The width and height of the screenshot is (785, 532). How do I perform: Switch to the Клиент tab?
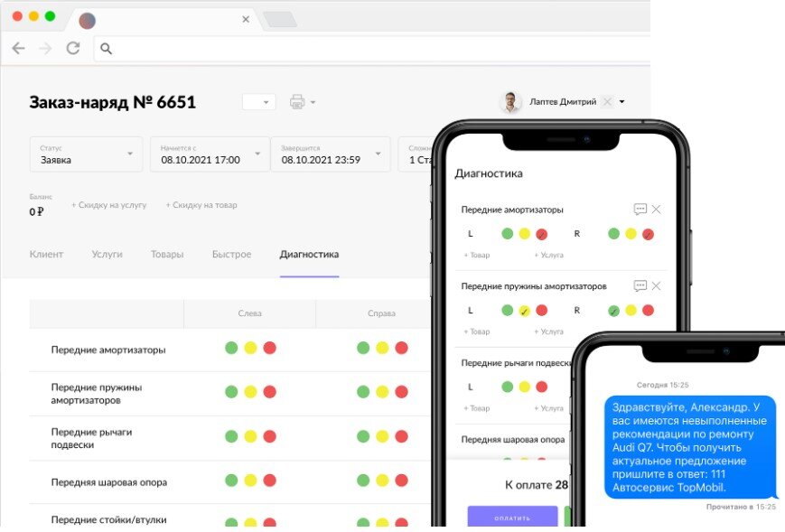[x=46, y=254]
